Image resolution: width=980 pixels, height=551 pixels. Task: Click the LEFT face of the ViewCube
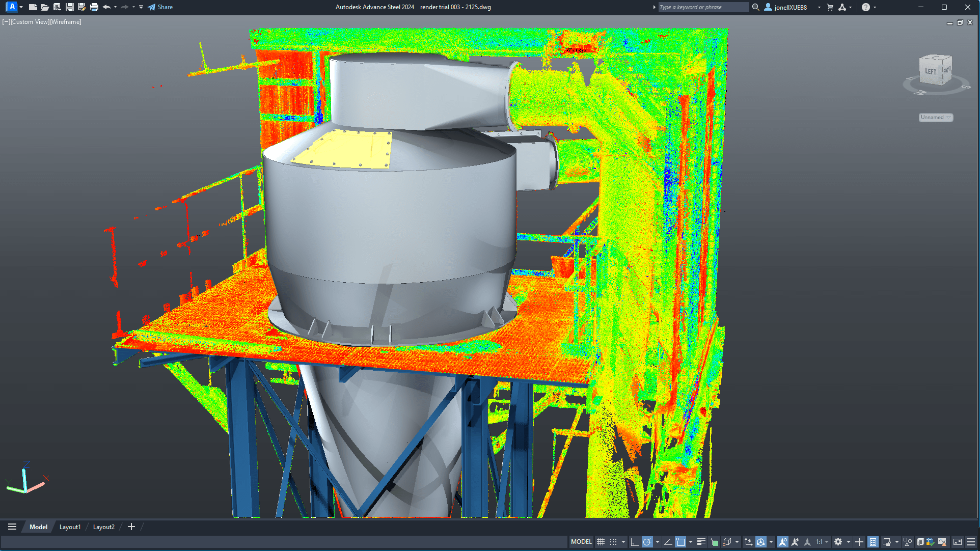(930, 71)
